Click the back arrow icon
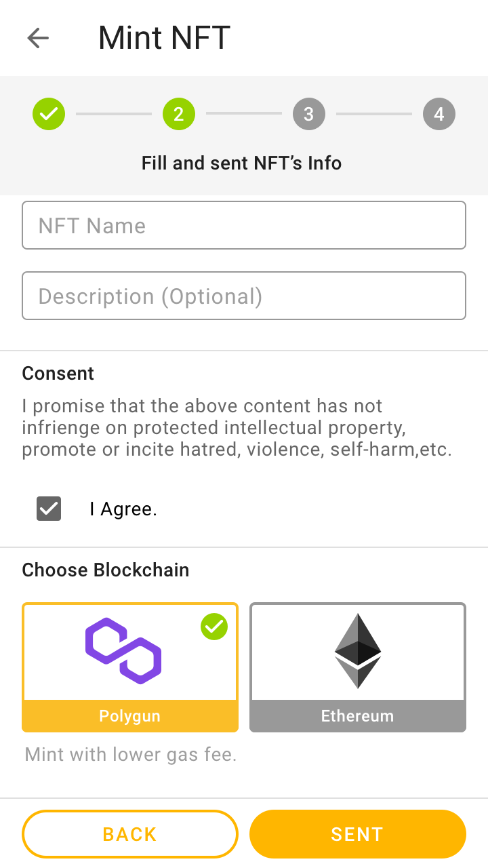Screen dimensions: 488x868 [38, 38]
